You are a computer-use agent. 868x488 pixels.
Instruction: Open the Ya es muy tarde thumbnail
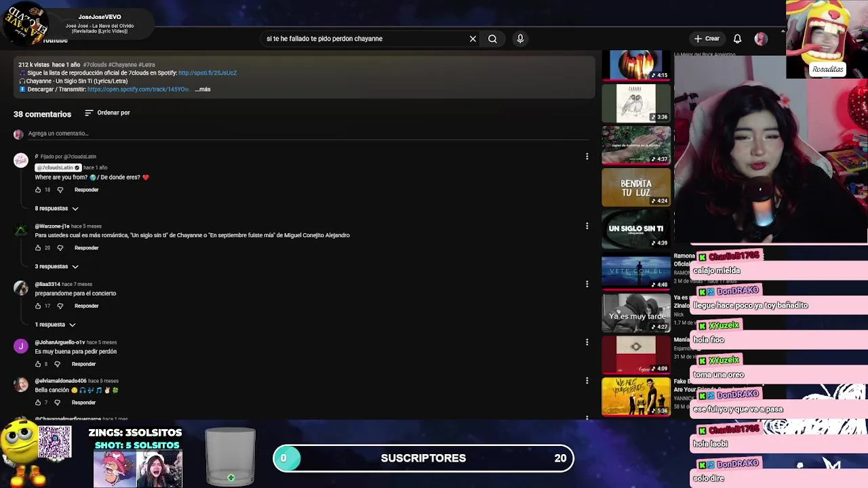636,313
